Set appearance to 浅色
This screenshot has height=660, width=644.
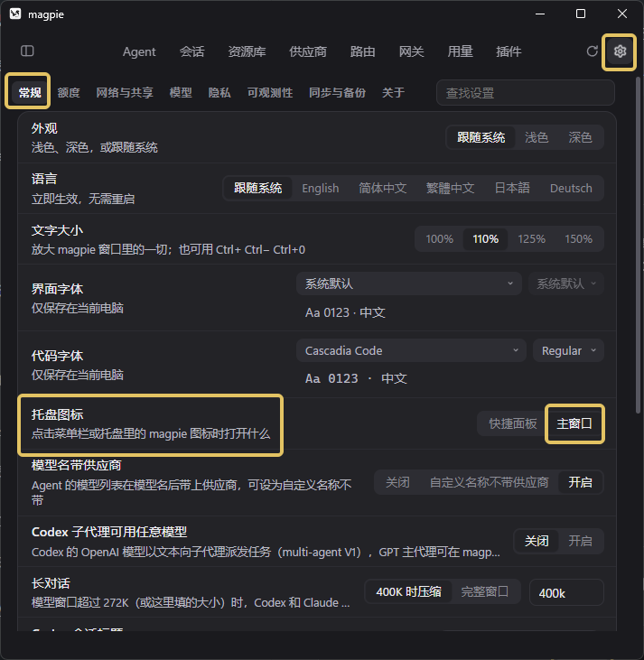pos(537,137)
